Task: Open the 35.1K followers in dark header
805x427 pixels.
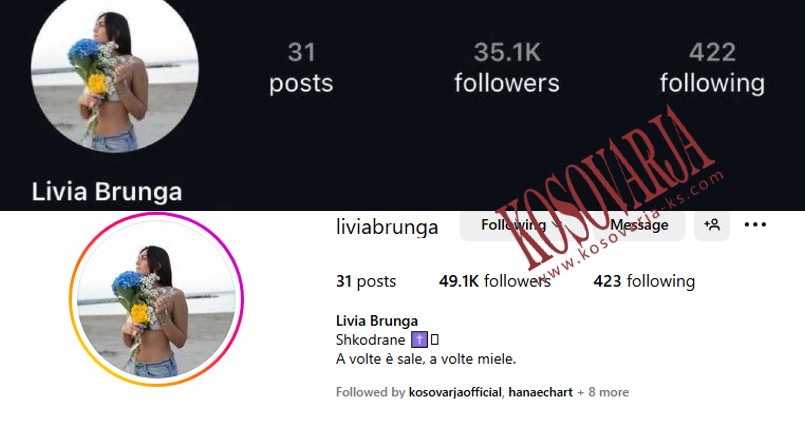Action: tap(507, 68)
